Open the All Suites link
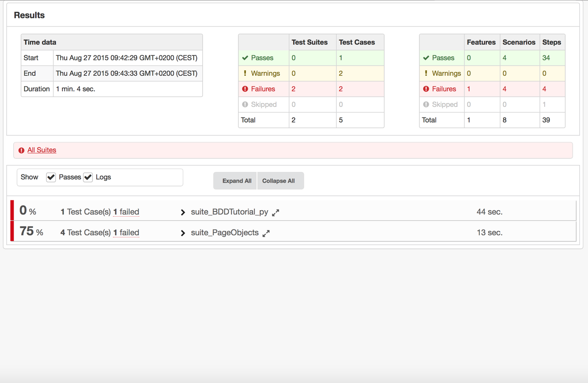588x383 pixels. (x=42, y=150)
